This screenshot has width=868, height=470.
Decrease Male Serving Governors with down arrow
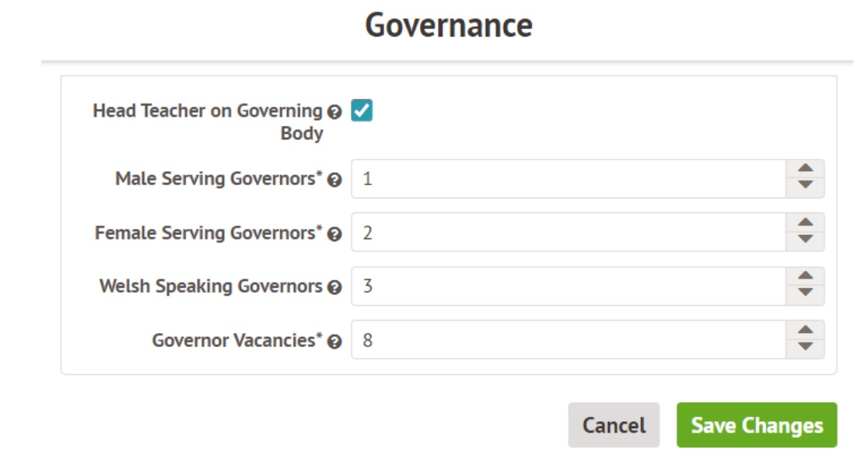805,186
